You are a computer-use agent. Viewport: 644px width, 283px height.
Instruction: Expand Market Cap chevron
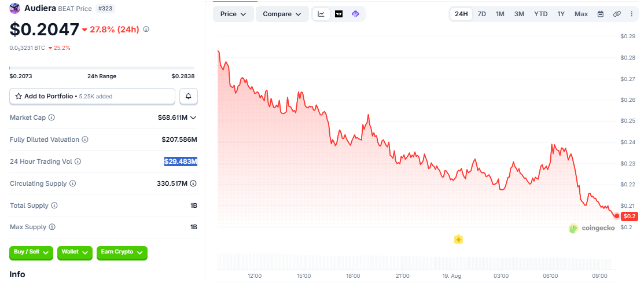[193, 118]
